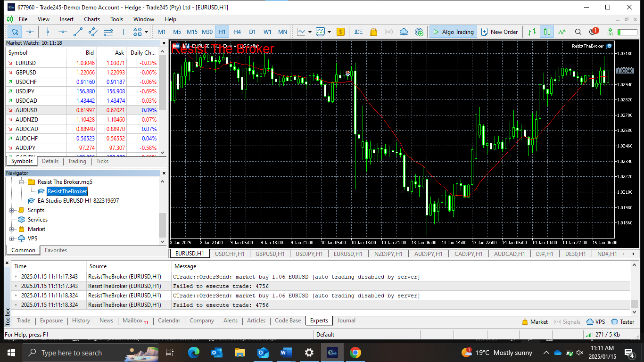Close the Market Watch panel
644x362 pixels.
163,43
